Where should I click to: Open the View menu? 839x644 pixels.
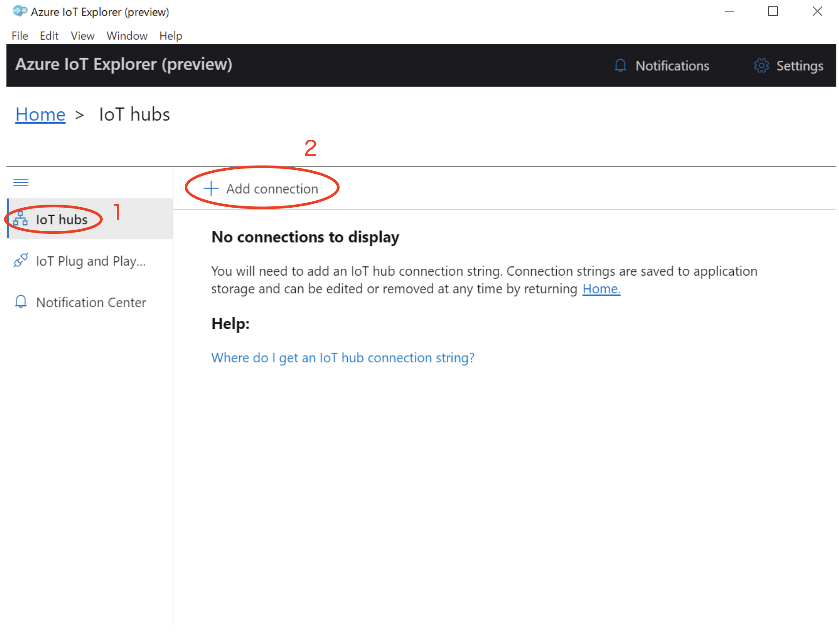point(83,36)
